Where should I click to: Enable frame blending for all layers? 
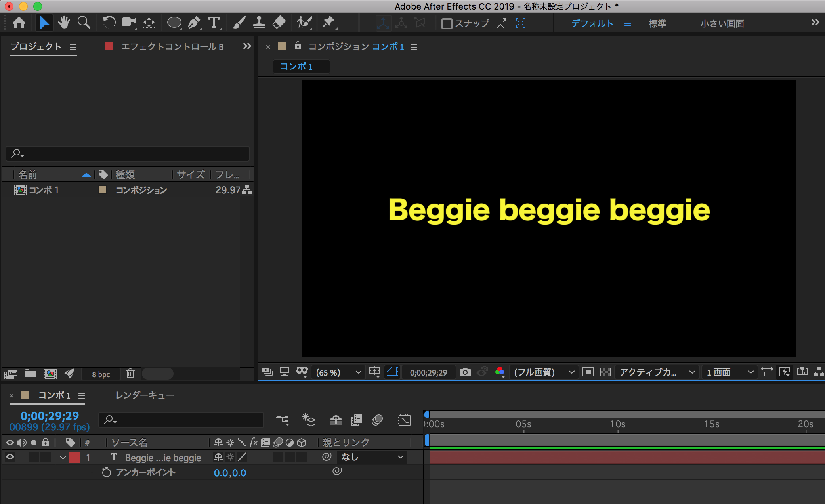tap(357, 420)
